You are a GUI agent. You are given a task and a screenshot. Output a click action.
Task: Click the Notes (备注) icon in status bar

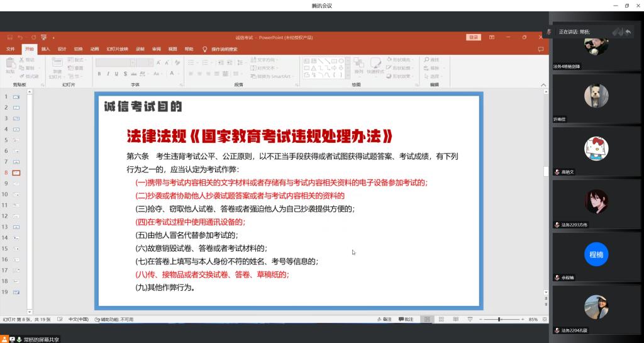point(384,320)
